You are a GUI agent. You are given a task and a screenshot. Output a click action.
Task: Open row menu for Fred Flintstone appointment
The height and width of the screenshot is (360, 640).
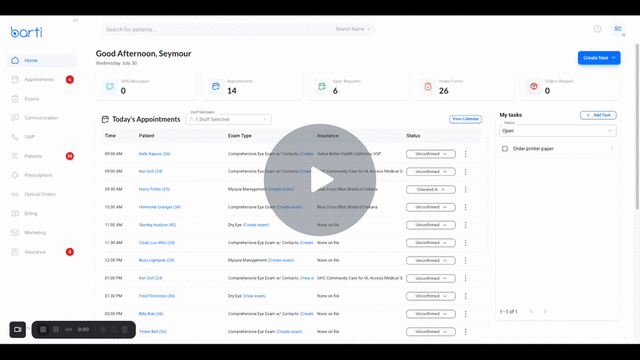point(465,296)
